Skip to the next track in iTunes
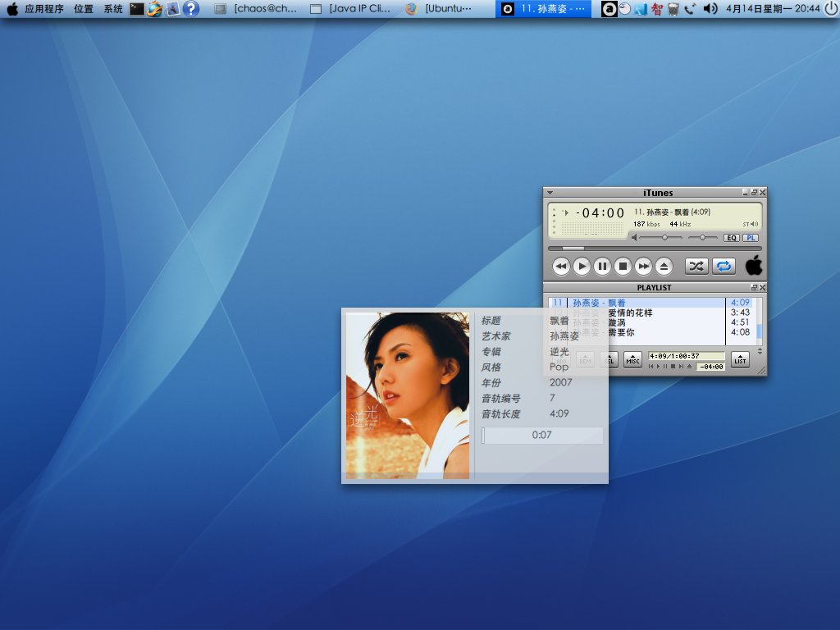Image resolution: width=840 pixels, height=630 pixels. [x=643, y=267]
